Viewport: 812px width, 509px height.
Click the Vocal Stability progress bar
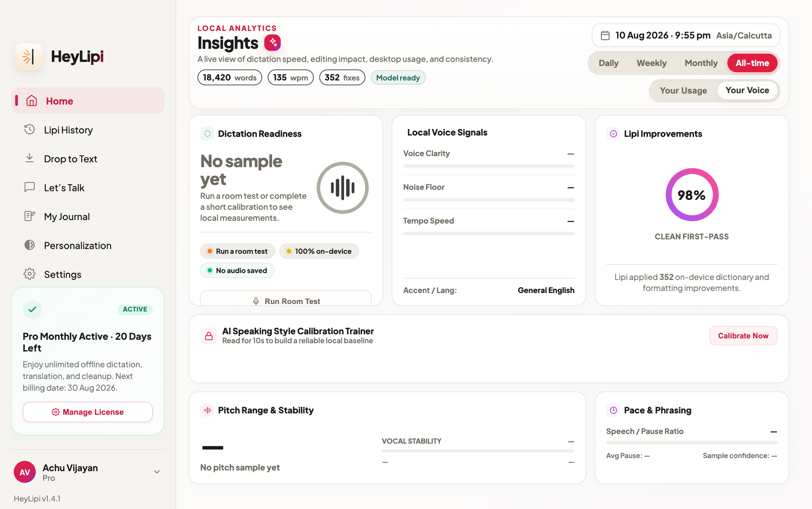[478, 451]
